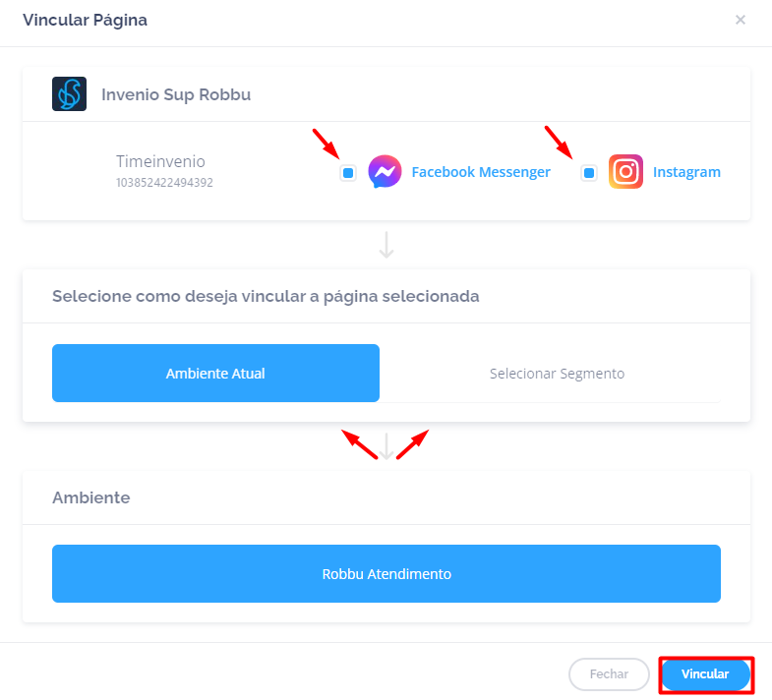Click the Instagram camera logo icon
This screenshot has width=772, height=700.
click(x=625, y=172)
